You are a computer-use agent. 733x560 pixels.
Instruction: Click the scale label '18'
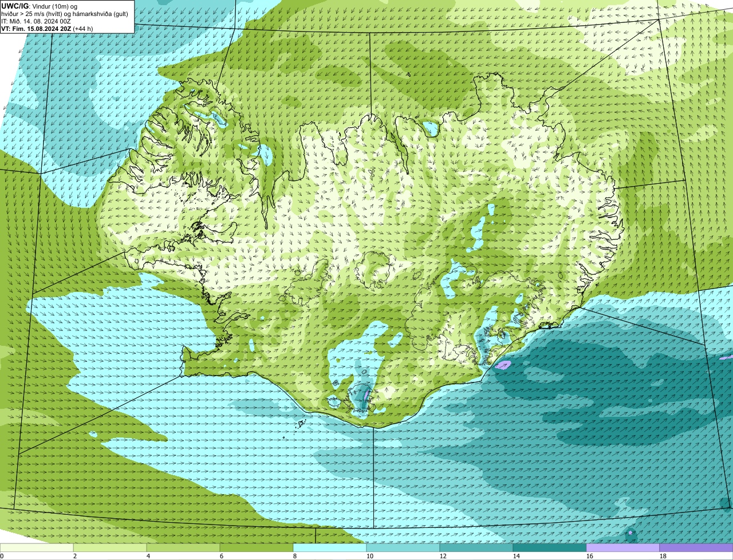pos(663,556)
